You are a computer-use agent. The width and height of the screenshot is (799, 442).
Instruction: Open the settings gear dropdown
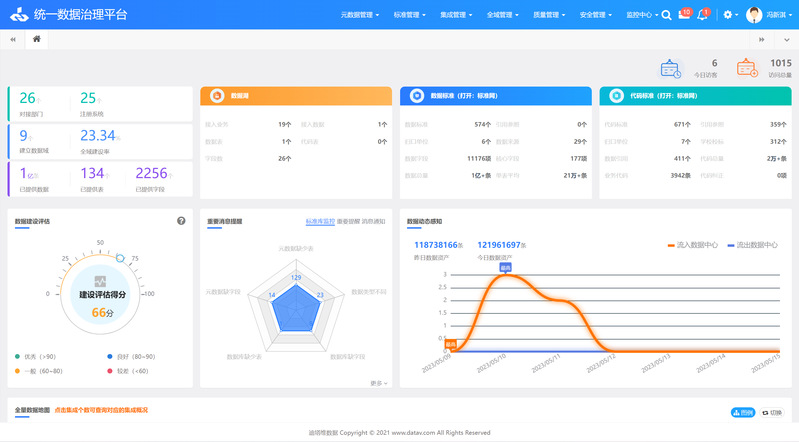point(731,15)
